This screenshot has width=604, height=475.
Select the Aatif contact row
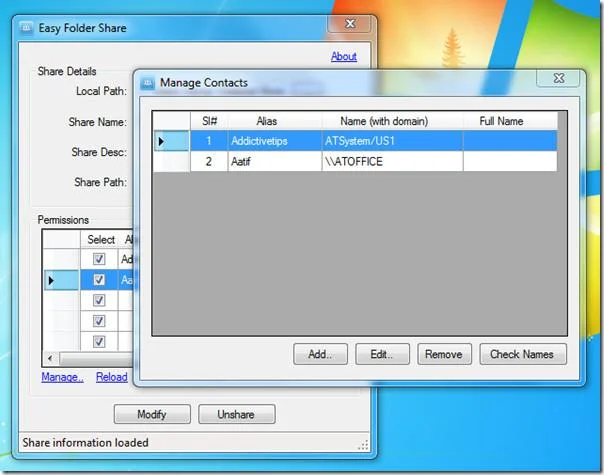[355, 161]
